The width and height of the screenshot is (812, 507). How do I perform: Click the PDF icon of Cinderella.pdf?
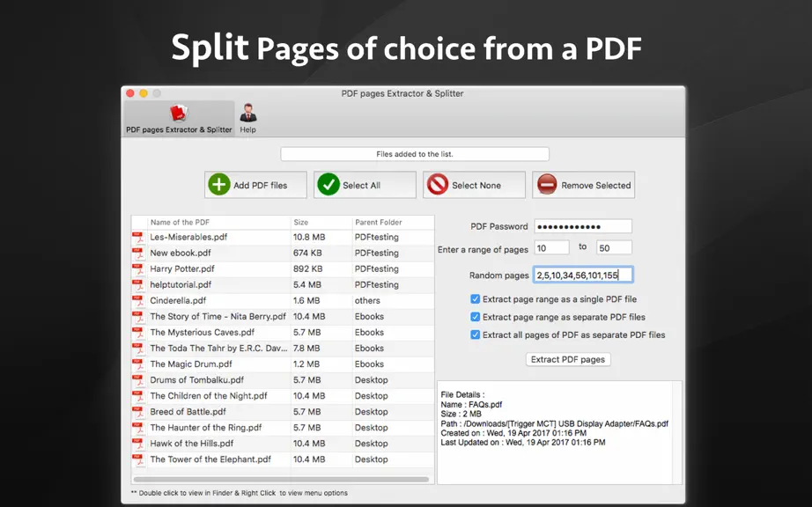click(138, 300)
